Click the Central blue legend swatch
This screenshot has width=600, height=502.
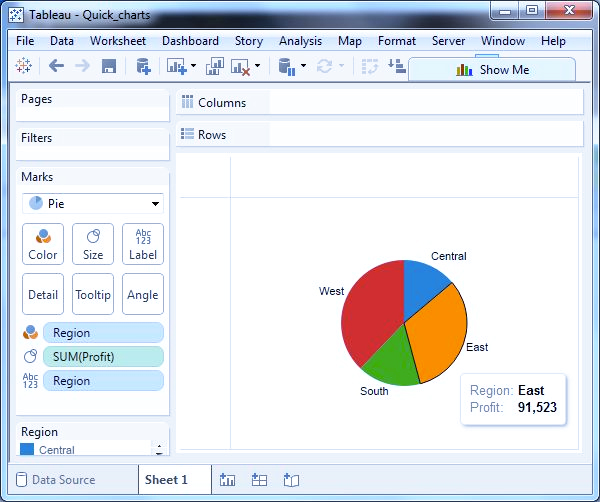click(27, 449)
